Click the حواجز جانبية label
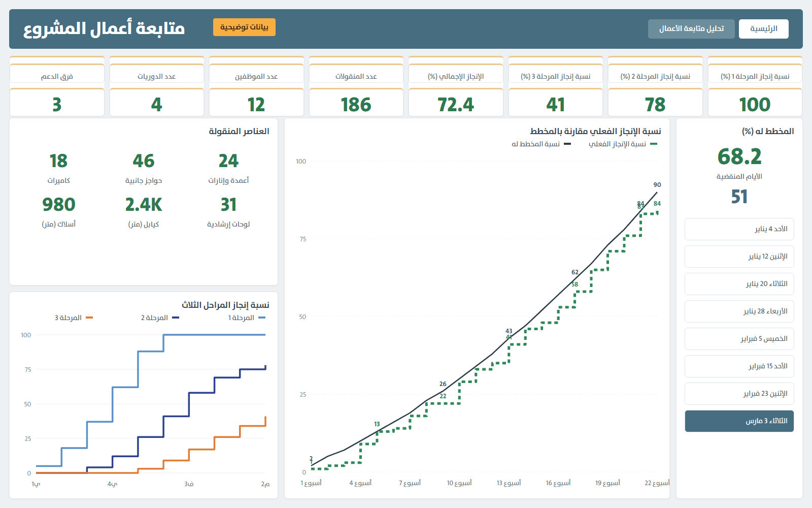812x508 pixels. 144,181
